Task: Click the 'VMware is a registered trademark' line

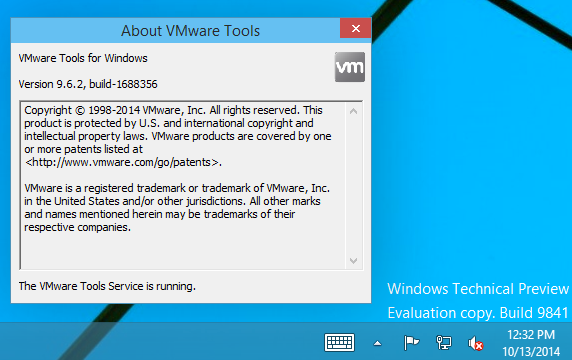Action: coord(177,188)
